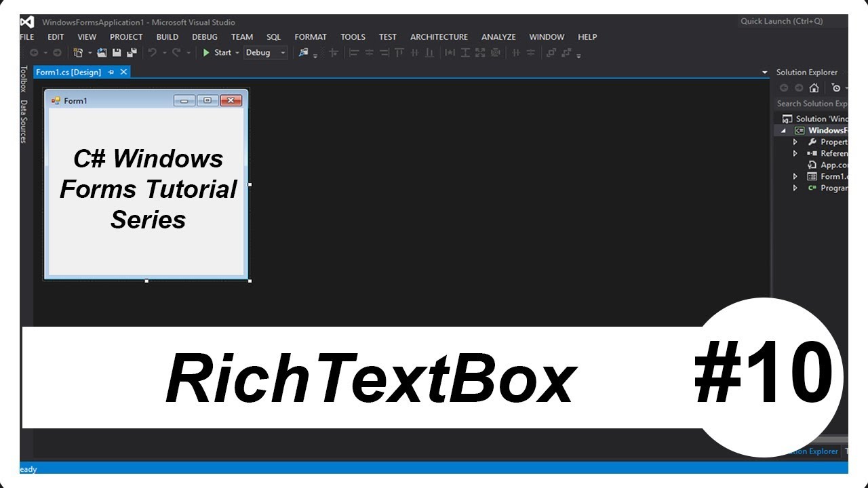The image size is (868, 488).
Task: Open the FORMAT menu
Action: click(x=311, y=37)
